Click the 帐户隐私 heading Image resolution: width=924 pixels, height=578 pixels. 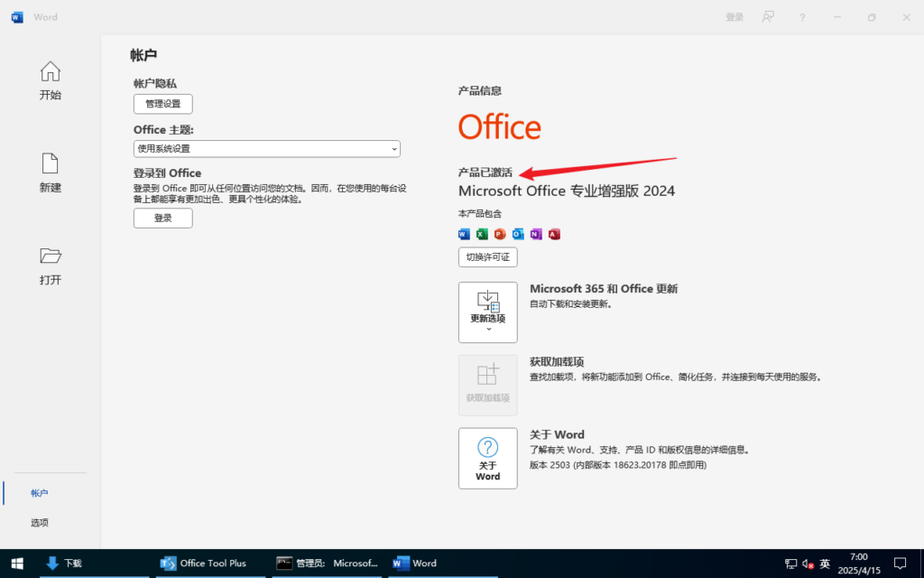click(155, 84)
